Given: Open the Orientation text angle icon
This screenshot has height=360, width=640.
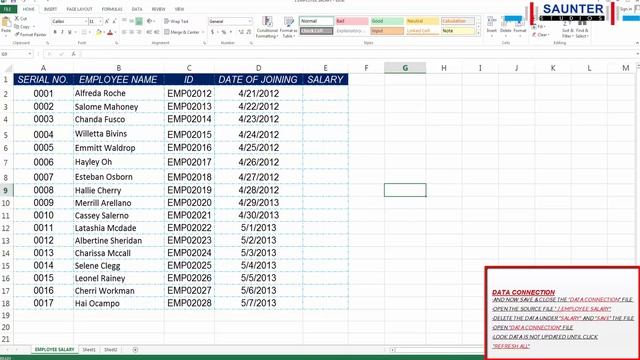Looking at the screenshot, I should [149, 21].
